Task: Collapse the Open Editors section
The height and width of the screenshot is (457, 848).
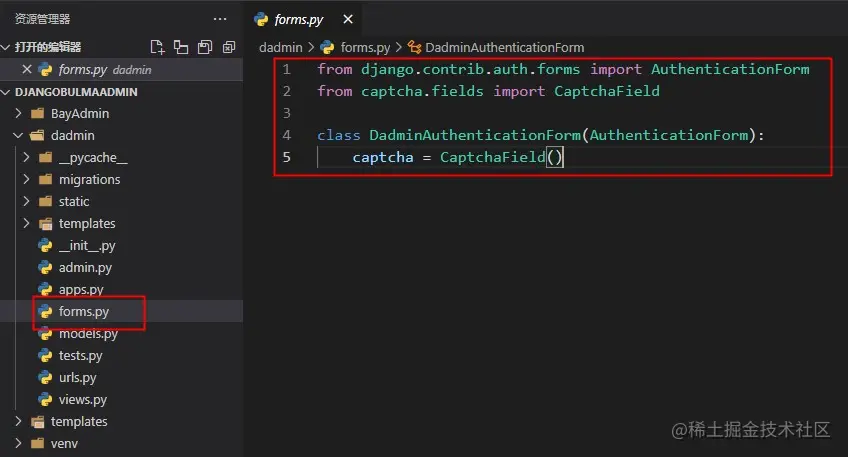Action: (x=6, y=47)
